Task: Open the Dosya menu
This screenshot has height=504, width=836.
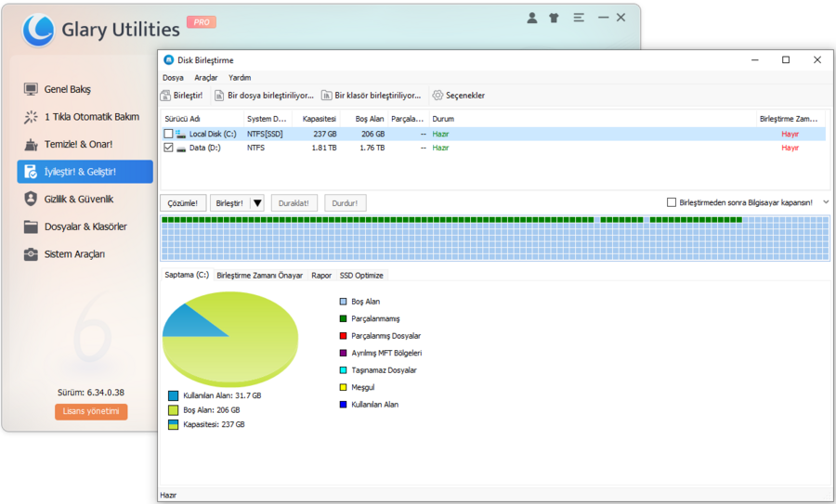Action: click(173, 78)
